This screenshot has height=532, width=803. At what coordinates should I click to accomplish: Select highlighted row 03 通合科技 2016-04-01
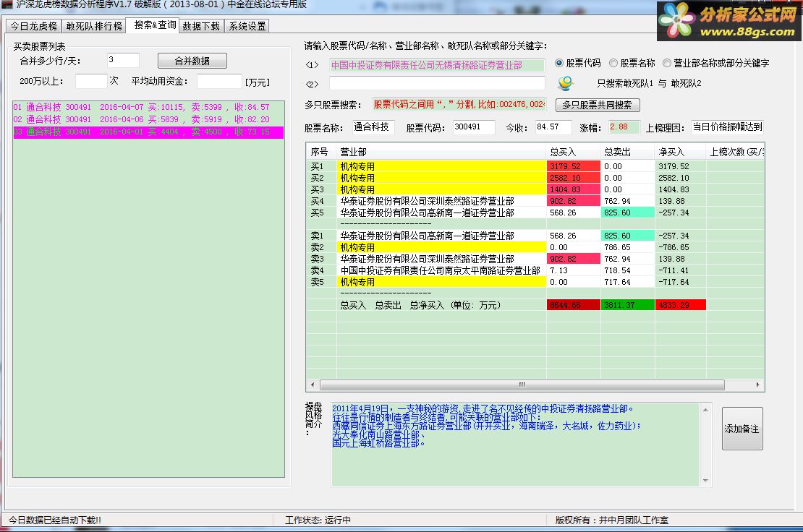148,132
